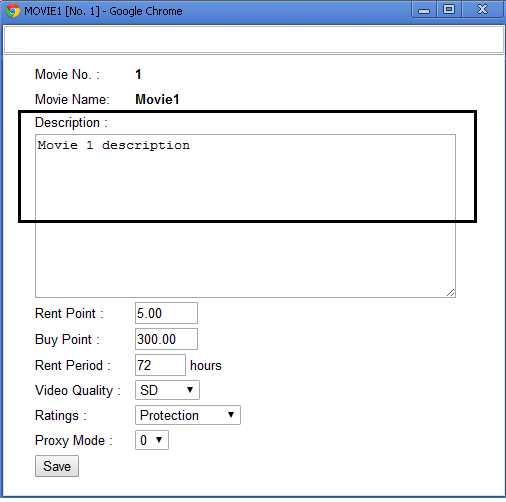Click the Proxy Mode dropdown arrow
Viewport: 506px width, 502px height.
click(159, 440)
